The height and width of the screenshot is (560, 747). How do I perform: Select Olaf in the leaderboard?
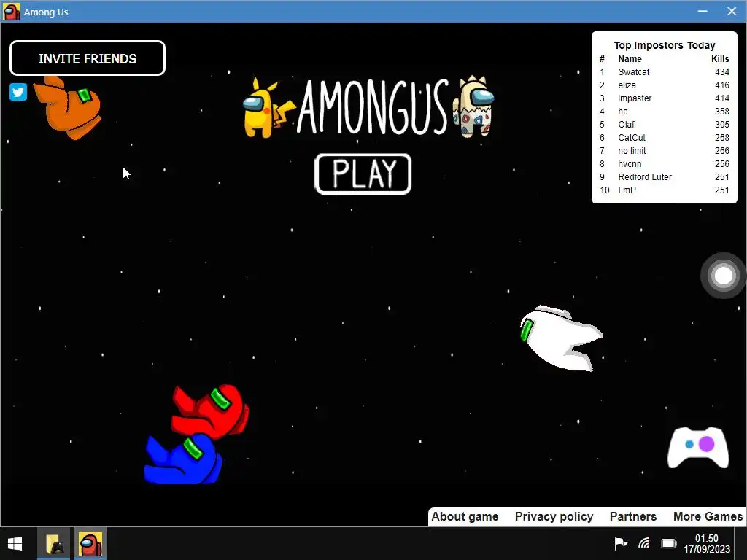click(626, 124)
